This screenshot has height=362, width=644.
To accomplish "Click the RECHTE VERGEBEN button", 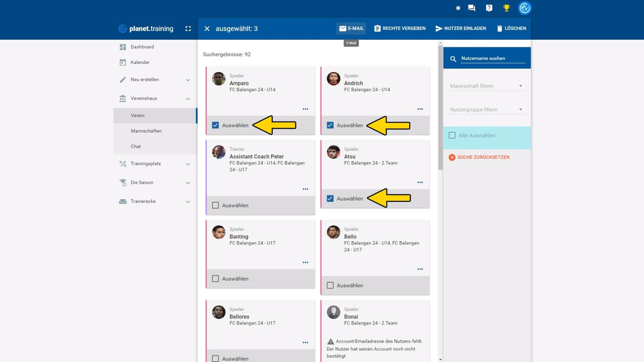I will [400, 28].
